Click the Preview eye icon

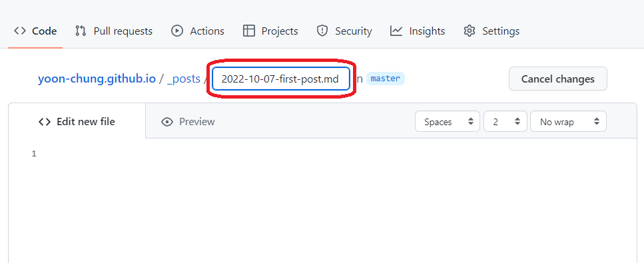(167, 122)
